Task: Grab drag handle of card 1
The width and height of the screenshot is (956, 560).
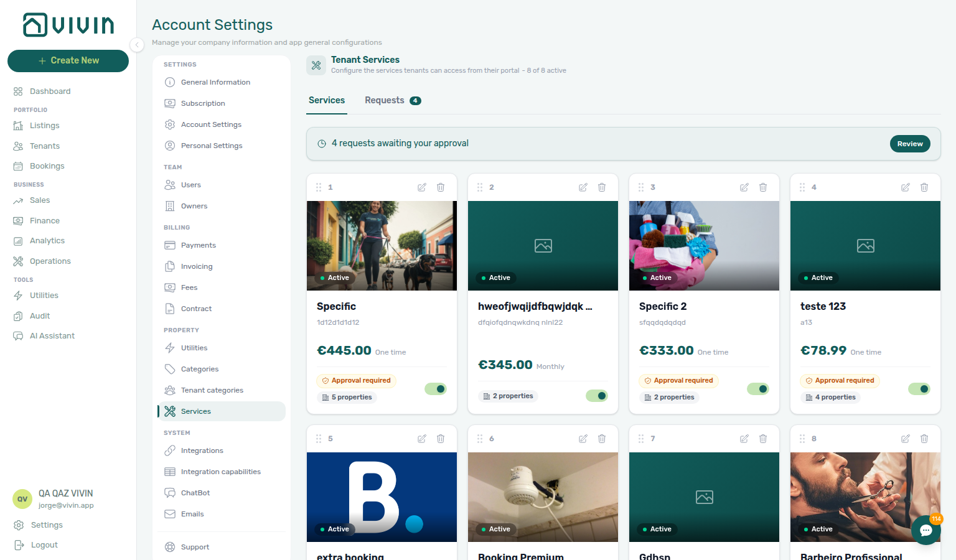Action: point(319,187)
